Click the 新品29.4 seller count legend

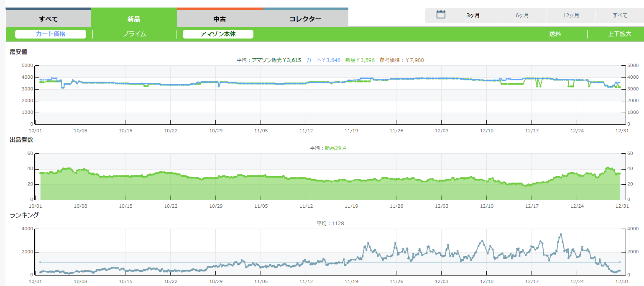click(335, 148)
